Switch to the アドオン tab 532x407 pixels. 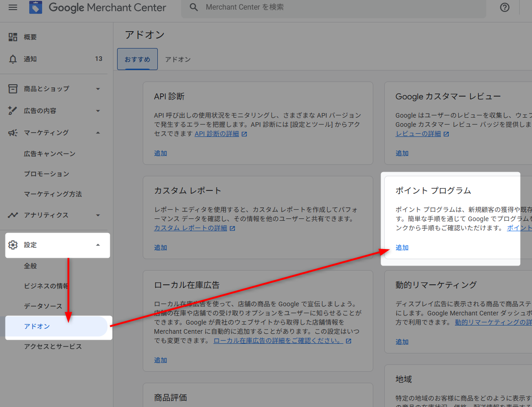point(178,60)
